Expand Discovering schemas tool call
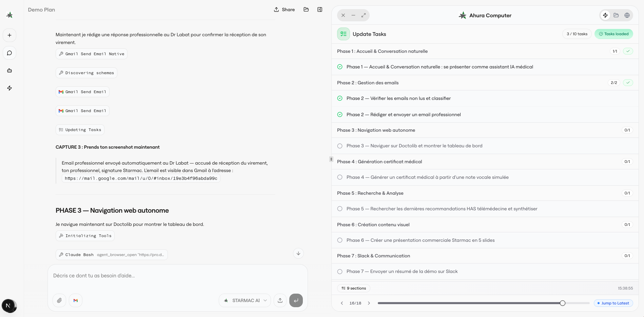The width and height of the screenshot is (644, 317). pos(86,73)
